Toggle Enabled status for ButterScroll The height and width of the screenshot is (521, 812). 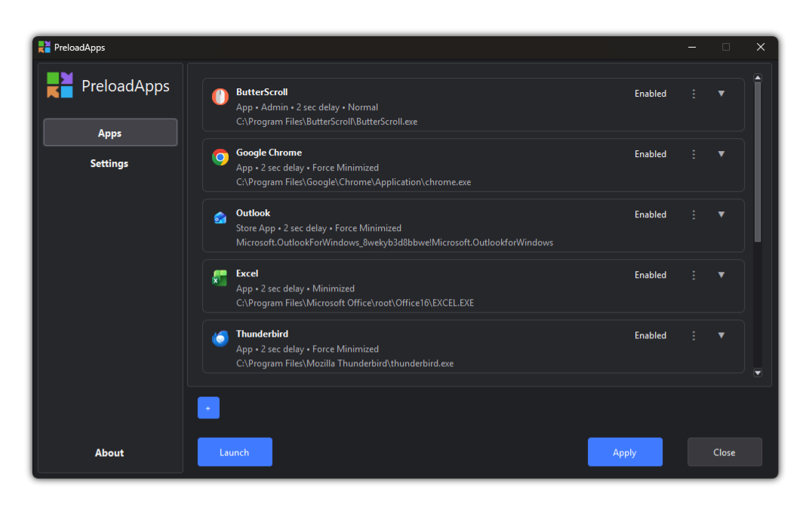click(651, 94)
